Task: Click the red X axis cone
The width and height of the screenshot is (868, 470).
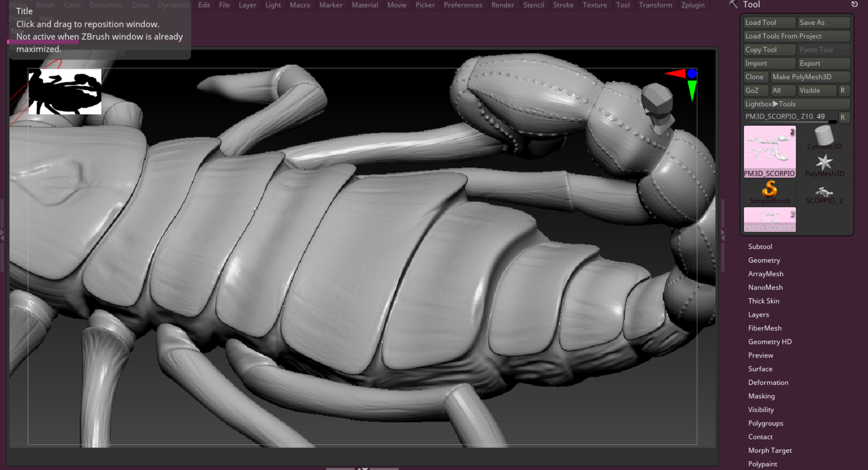Action: pyautogui.click(x=675, y=73)
